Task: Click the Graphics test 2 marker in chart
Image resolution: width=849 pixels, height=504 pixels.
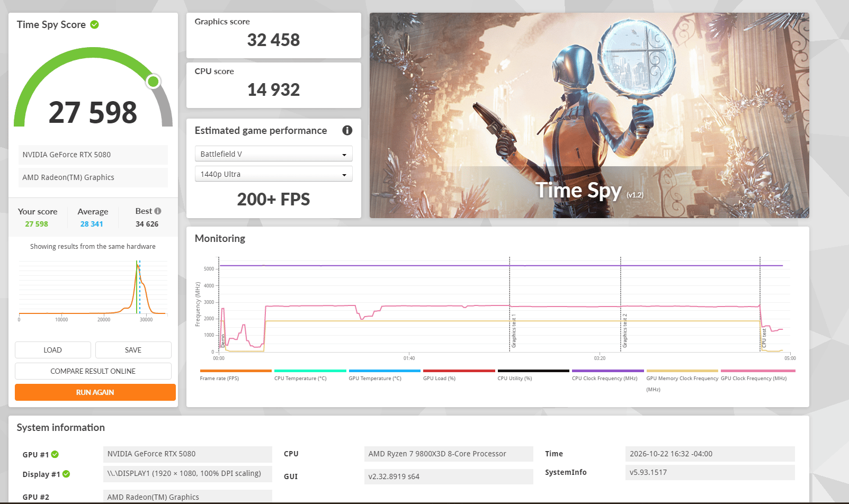Action: [x=624, y=331]
